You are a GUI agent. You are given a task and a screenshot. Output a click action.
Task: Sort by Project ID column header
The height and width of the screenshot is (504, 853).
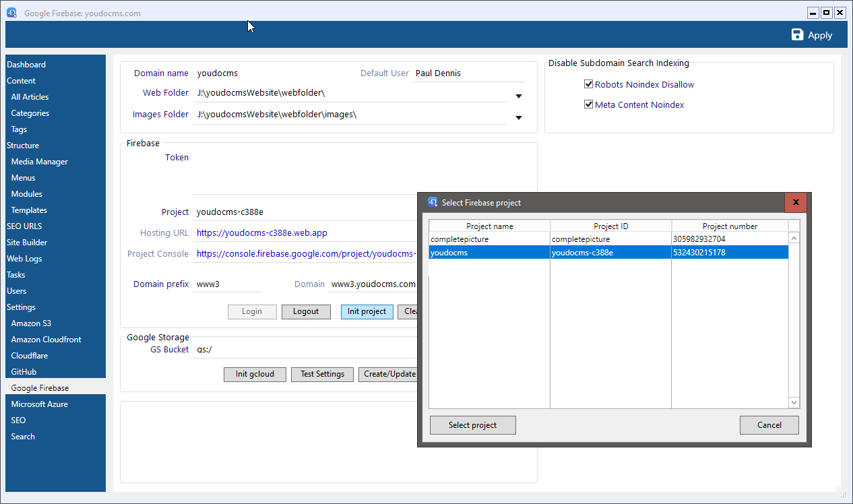tap(611, 226)
